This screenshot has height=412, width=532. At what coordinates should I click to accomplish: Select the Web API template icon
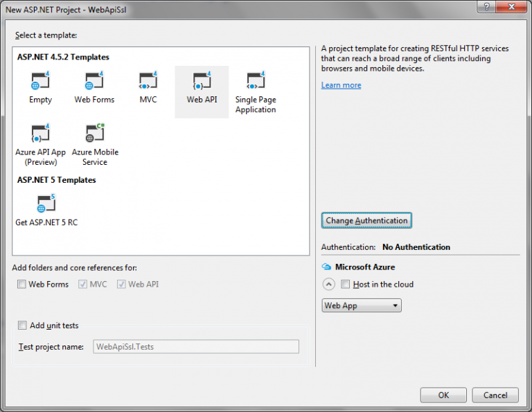pos(202,82)
